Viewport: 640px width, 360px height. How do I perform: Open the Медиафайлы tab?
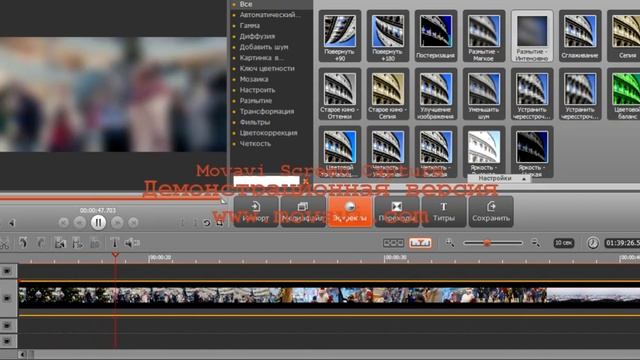[x=303, y=211]
